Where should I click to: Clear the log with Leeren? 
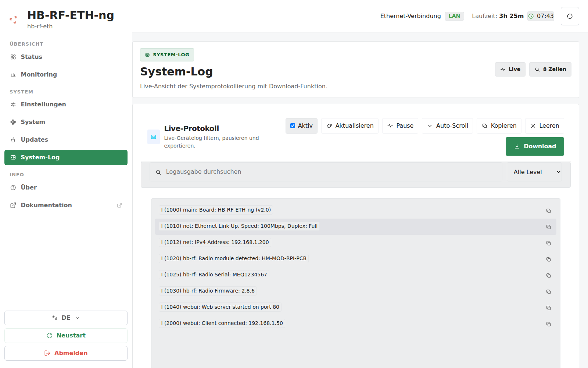click(x=545, y=126)
